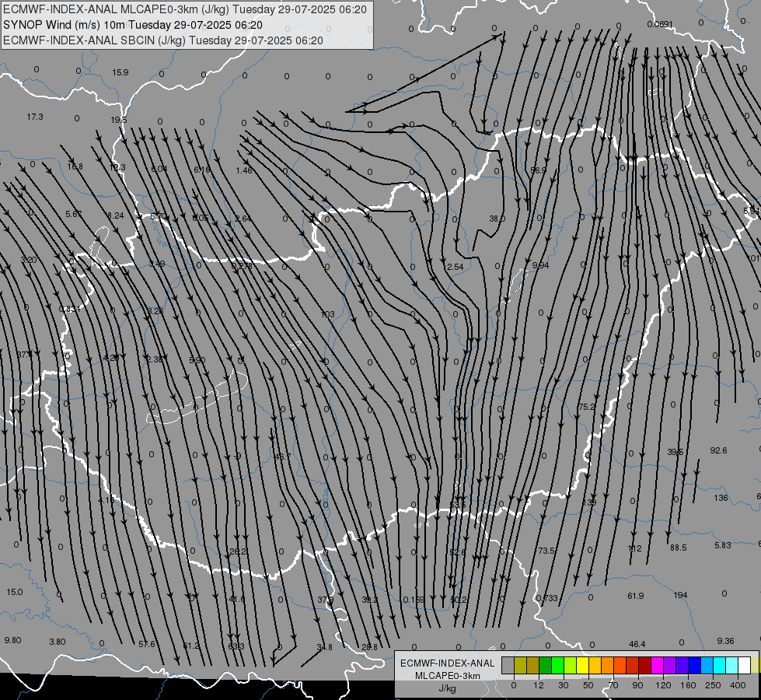Click the map value '0.733'
761x700 pixels.
[546, 598]
